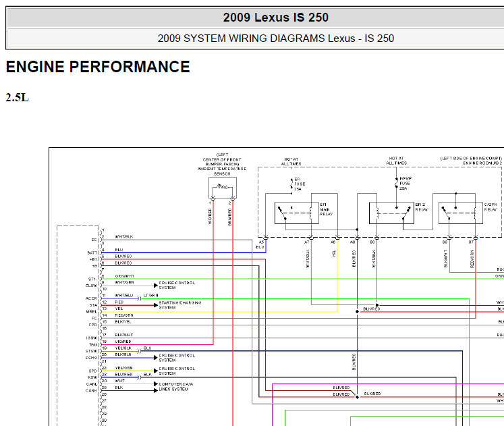The width and height of the screenshot is (504, 426).
Task: Click the "A7" connector terminal label
Action: coord(307,242)
